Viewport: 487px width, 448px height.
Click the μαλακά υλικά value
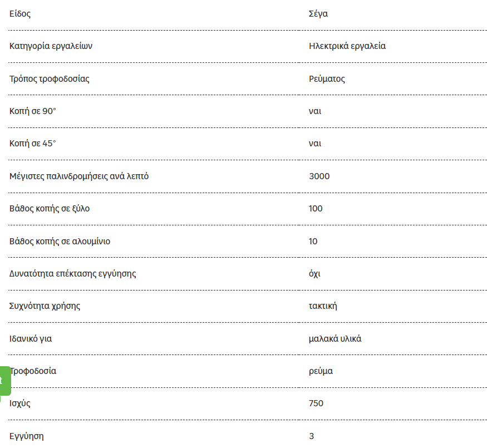(x=335, y=338)
